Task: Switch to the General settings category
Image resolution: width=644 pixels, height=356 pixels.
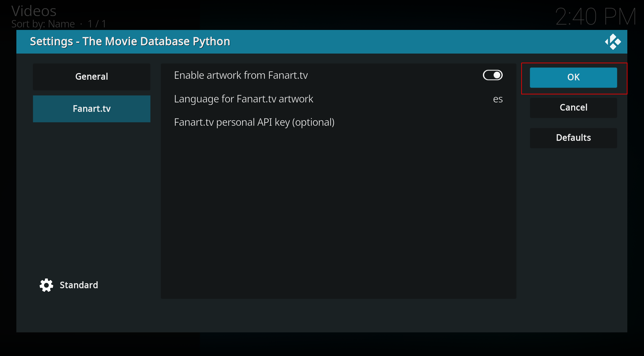Action: coord(92,77)
